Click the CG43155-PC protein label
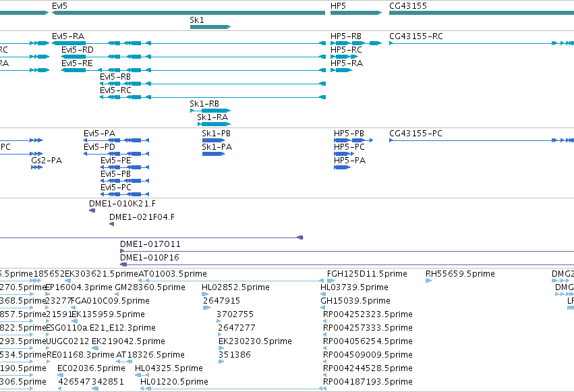This screenshot has width=574, height=392. click(x=415, y=134)
